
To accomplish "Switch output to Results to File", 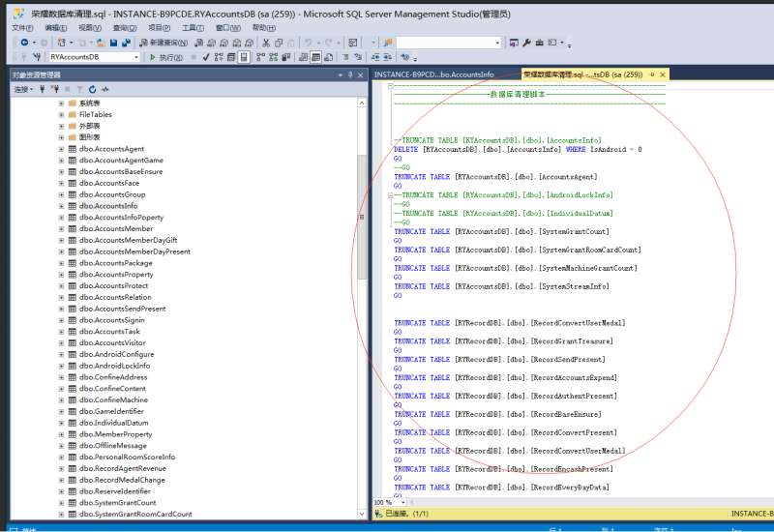I will 328,57.
